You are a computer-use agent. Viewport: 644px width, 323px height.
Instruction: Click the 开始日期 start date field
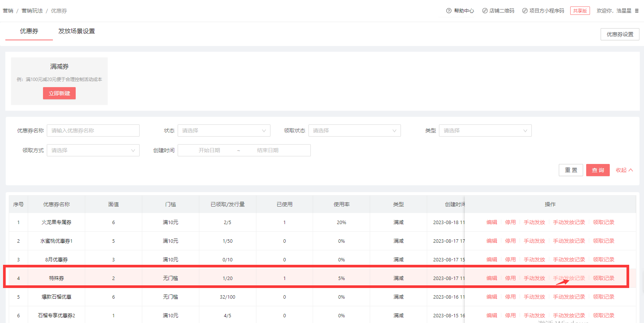209,150
